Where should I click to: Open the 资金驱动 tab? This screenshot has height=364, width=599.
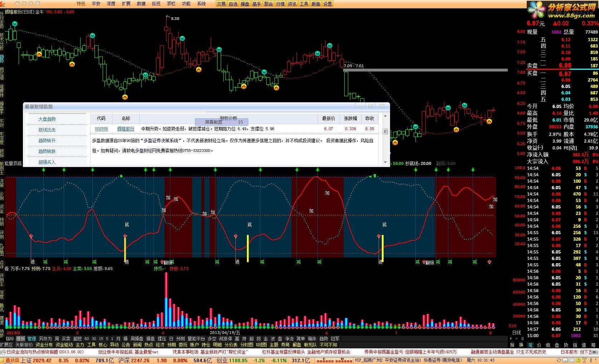[64, 345]
